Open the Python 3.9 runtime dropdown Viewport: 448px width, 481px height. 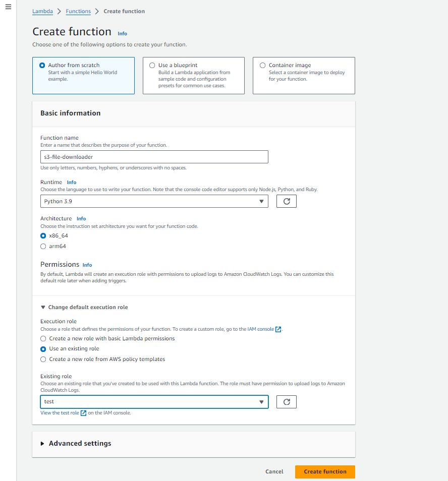(154, 201)
